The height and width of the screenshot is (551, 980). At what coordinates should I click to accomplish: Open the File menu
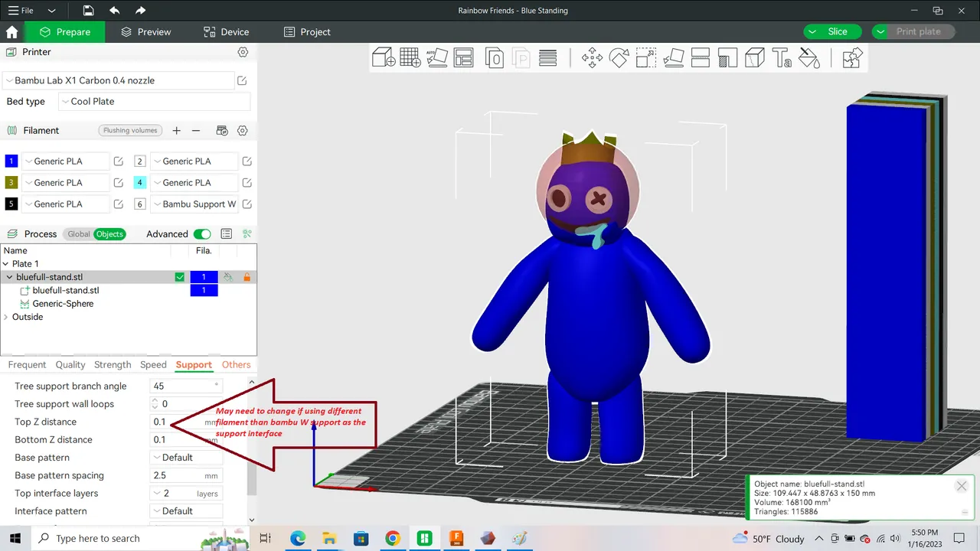coord(21,11)
